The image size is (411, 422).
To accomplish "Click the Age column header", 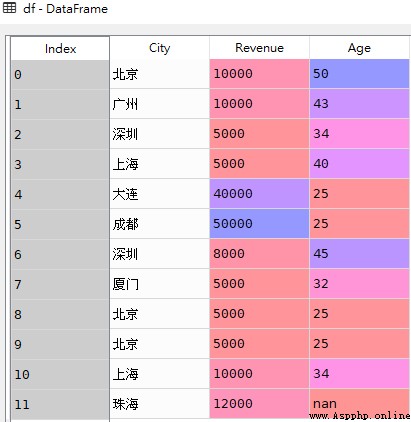I will 359,48.
